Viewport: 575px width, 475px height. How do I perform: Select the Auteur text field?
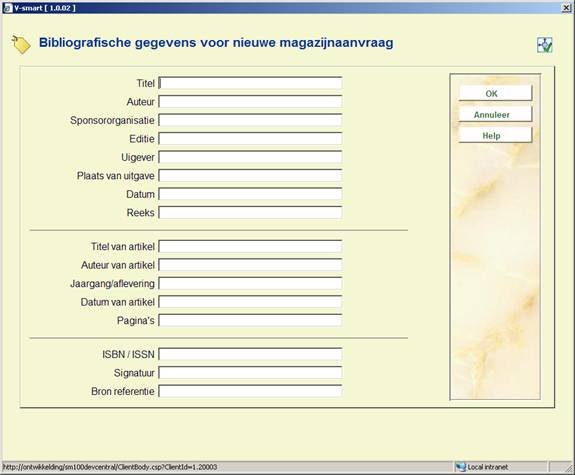tap(250, 102)
